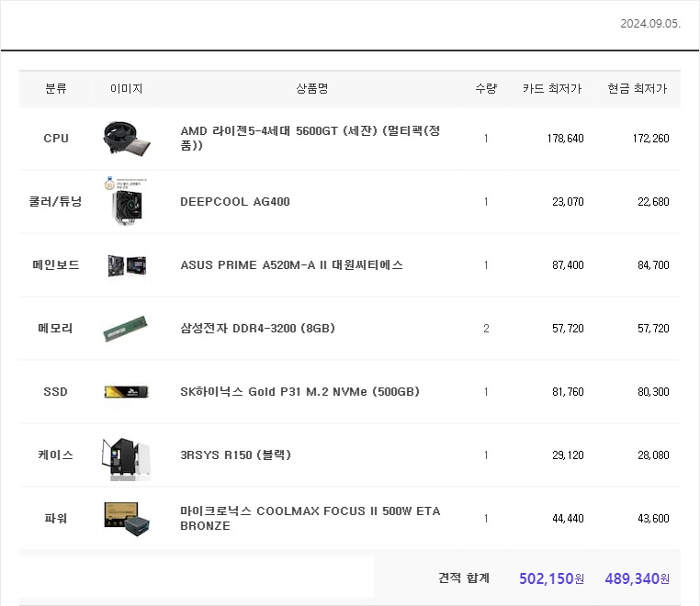
Task: Click the SK하이닉스 SSD thumbnail image
Action: [126, 392]
